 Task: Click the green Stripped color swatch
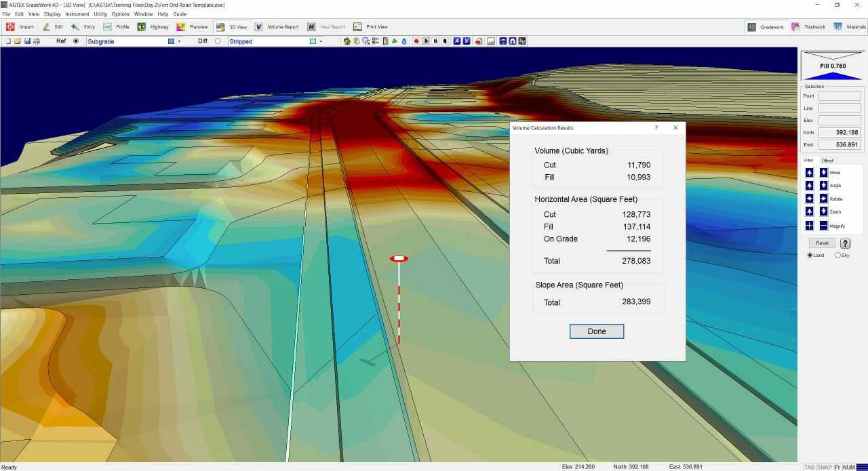coord(313,41)
